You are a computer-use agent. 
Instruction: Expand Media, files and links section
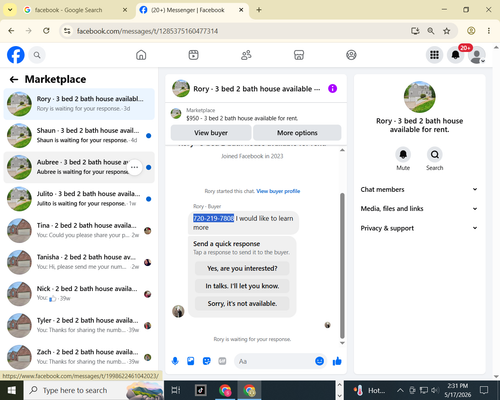click(419, 209)
